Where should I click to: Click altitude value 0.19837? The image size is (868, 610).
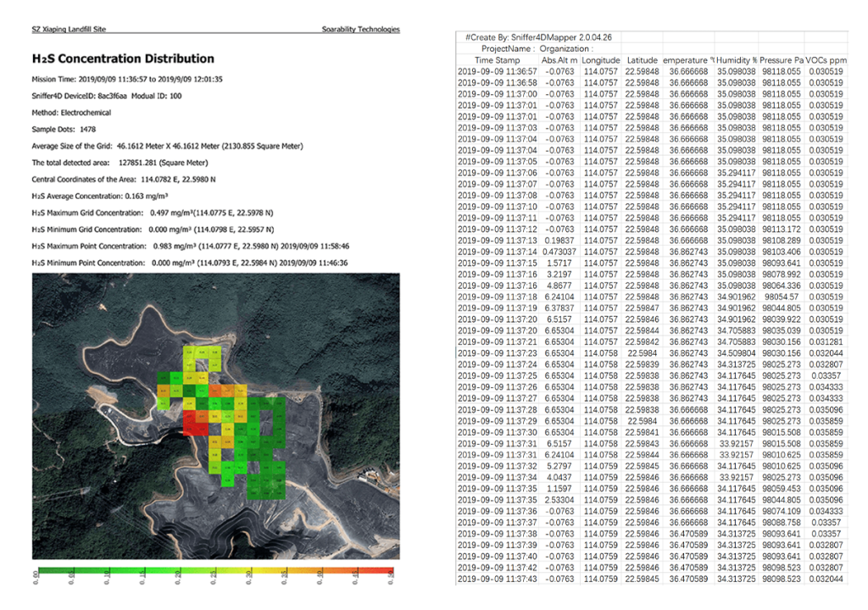[x=559, y=241]
